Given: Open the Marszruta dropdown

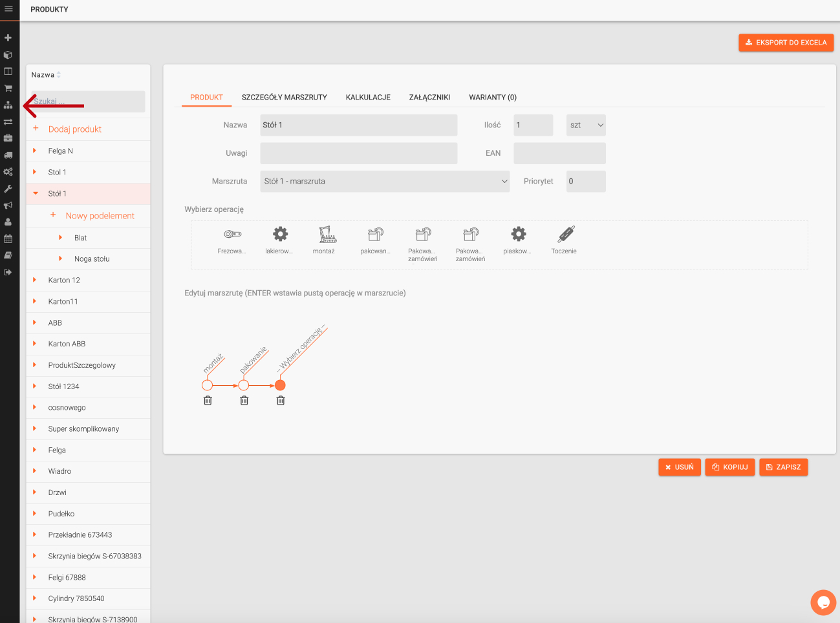Looking at the screenshot, I should coord(385,182).
